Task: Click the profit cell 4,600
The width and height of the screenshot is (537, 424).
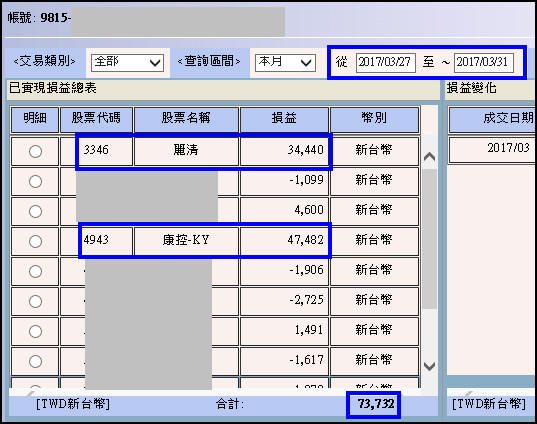Action: coord(284,211)
